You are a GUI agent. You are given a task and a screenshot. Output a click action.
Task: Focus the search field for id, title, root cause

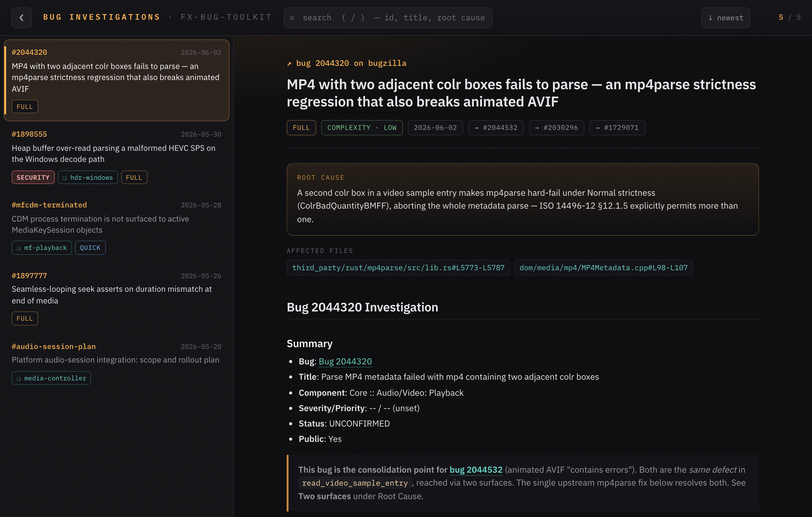[x=388, y=18]
